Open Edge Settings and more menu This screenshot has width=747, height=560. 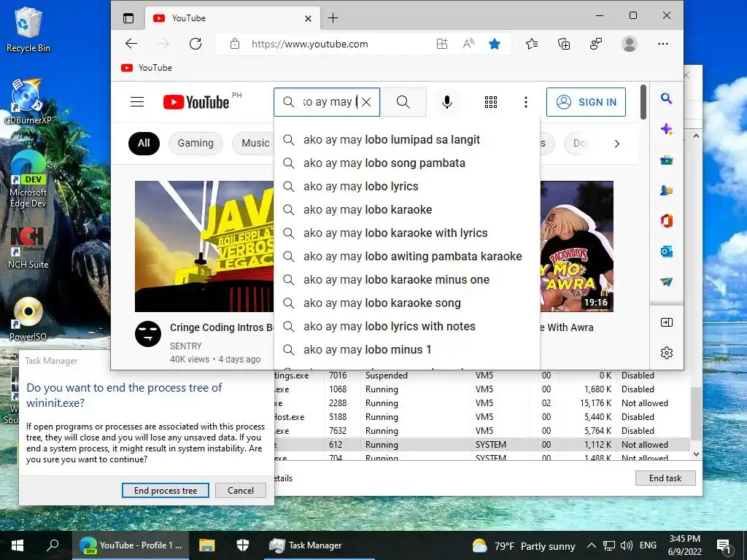(662, 44)
